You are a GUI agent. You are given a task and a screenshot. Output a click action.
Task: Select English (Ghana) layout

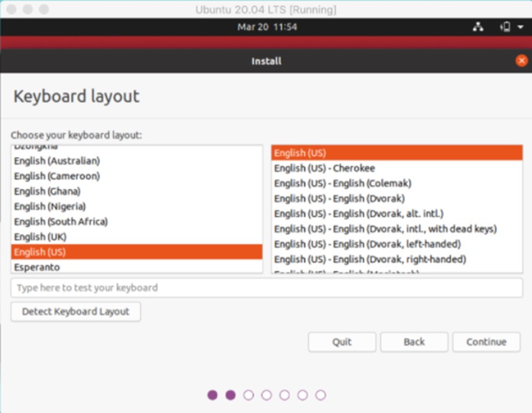point(137,191)
